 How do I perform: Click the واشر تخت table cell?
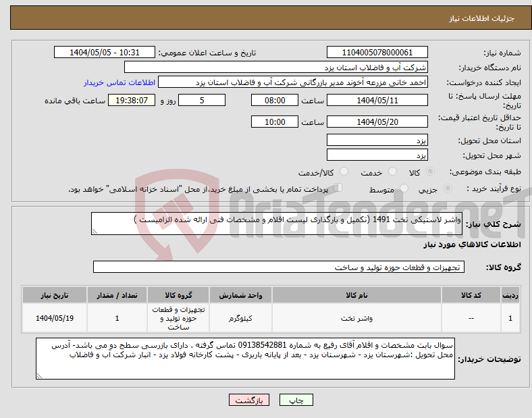pyautogui.click(x=356, y=318)
